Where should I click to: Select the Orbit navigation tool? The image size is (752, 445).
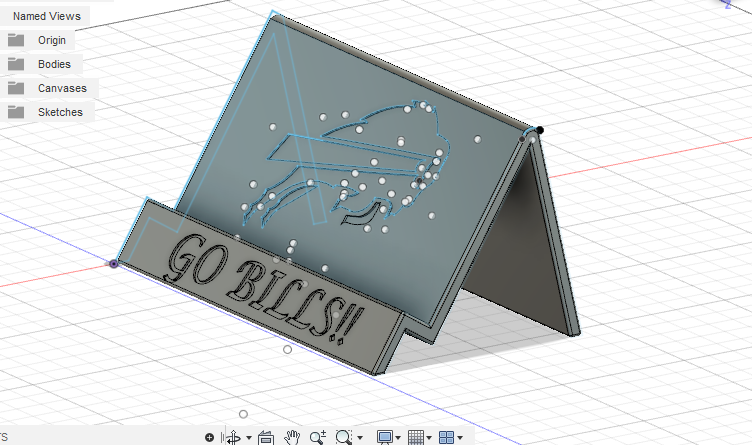[234, 437]
